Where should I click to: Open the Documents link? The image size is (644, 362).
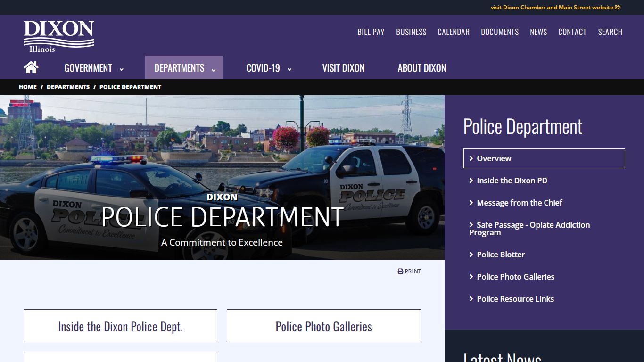500,32
